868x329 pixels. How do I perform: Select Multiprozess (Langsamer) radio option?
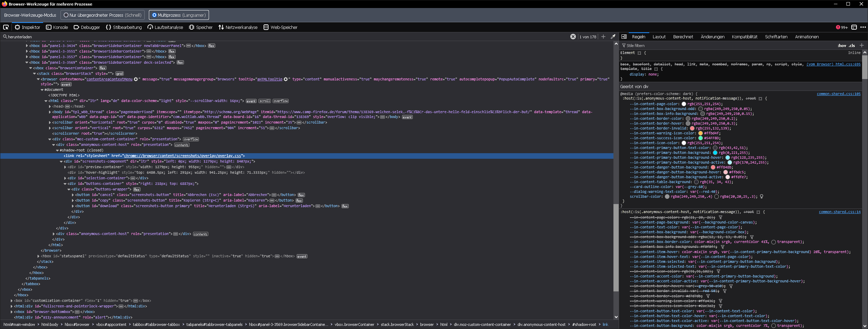click(179, 15)
